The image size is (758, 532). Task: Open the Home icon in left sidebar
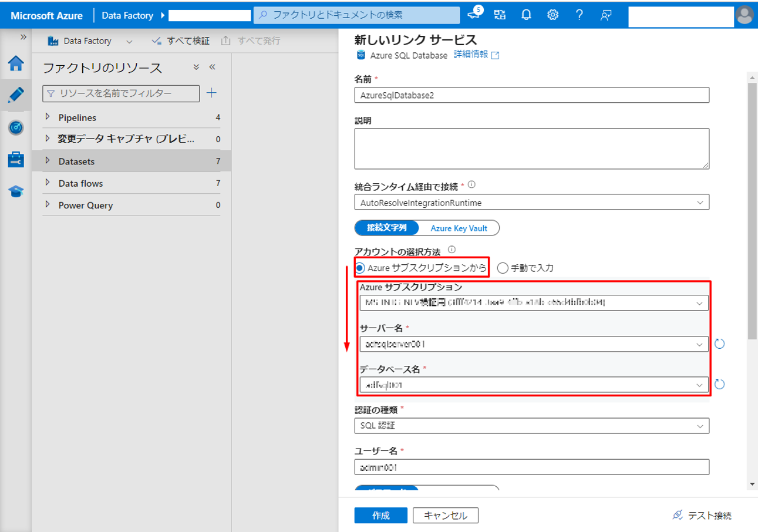coord(16,63)
